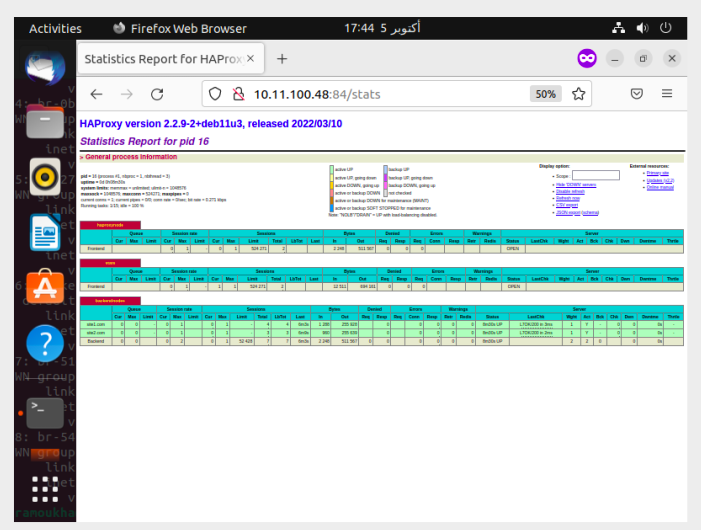Open the tracking protection shield icon
This screenshot has height=530, width=701.
click(x=215, y=94)
